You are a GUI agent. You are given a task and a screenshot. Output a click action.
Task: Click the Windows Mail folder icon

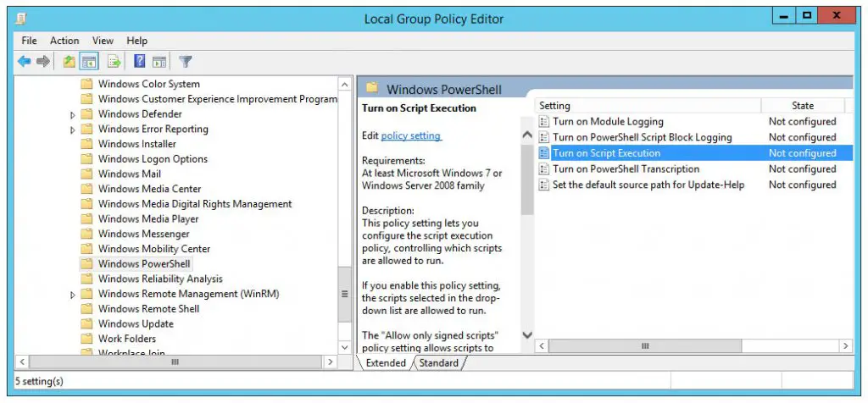coord(86,174)
